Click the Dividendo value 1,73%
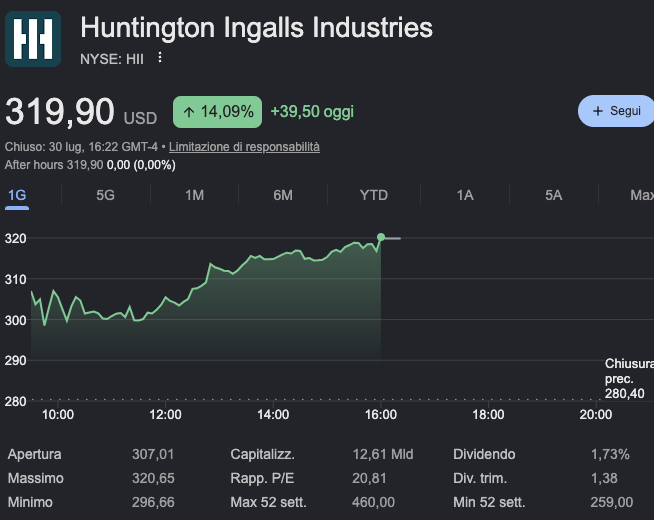654x520 pixels. pyautogui.click(x=610, y=454)
